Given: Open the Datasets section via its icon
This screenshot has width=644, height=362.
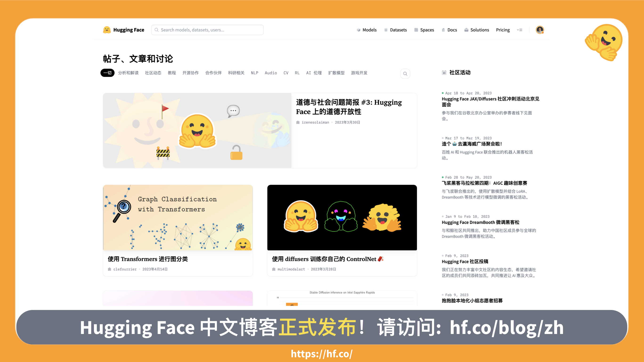Looking at the screenshot, I should pyautogui.click(x=386, y=30).
